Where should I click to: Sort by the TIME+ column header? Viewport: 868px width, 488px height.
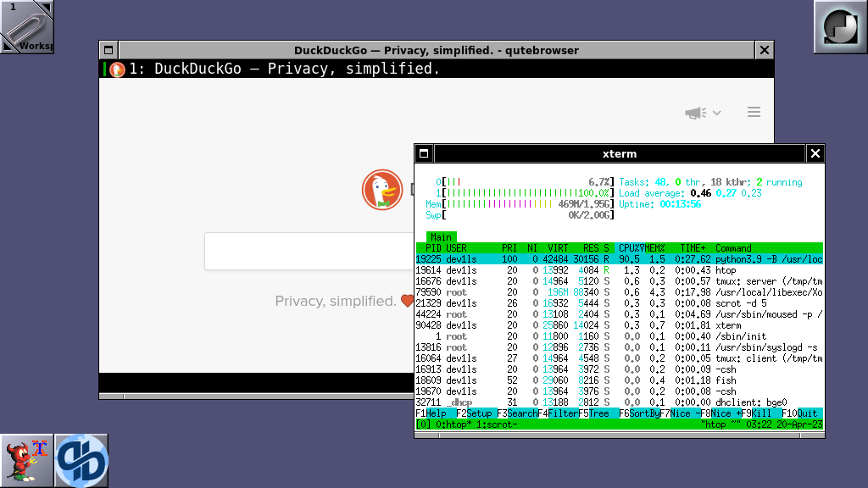click(x=693, y=248)
